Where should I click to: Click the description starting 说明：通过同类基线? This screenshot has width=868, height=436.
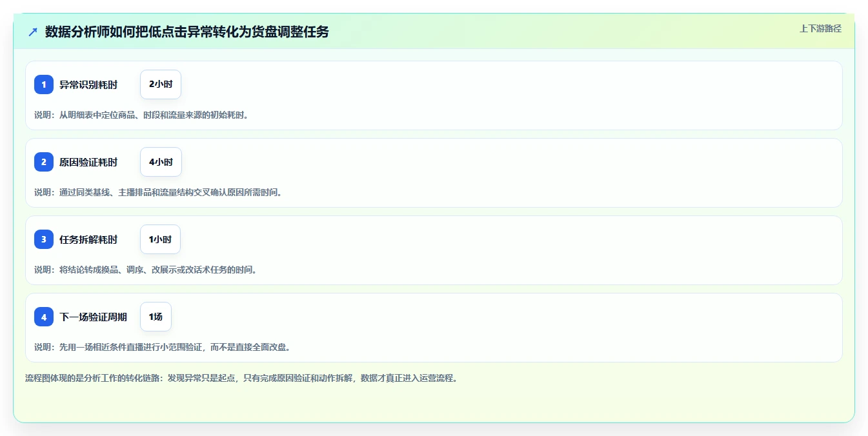tap(158, 192)
